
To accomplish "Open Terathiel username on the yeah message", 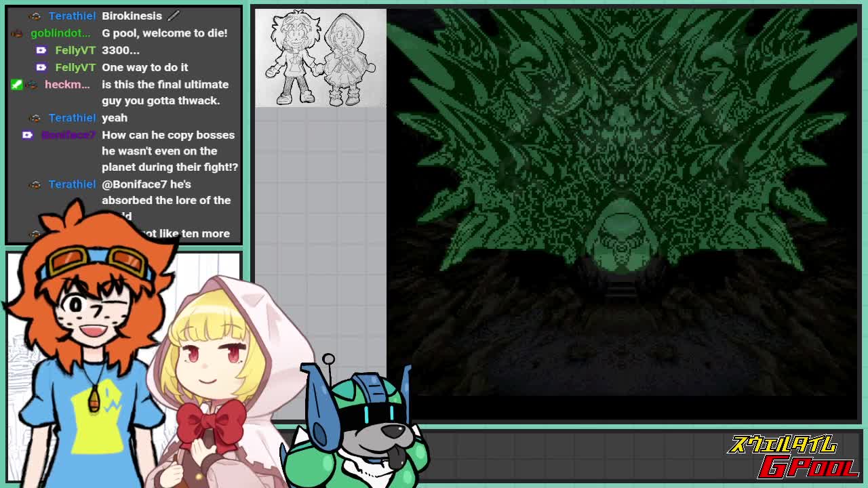I will [72, 117].
